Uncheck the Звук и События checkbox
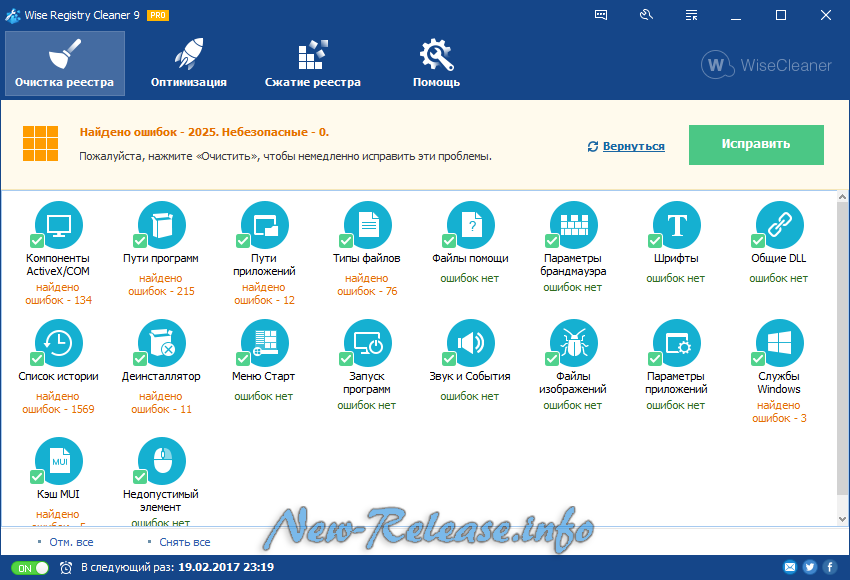The height and width of the screenshot is (580, 850). point(449,359)
